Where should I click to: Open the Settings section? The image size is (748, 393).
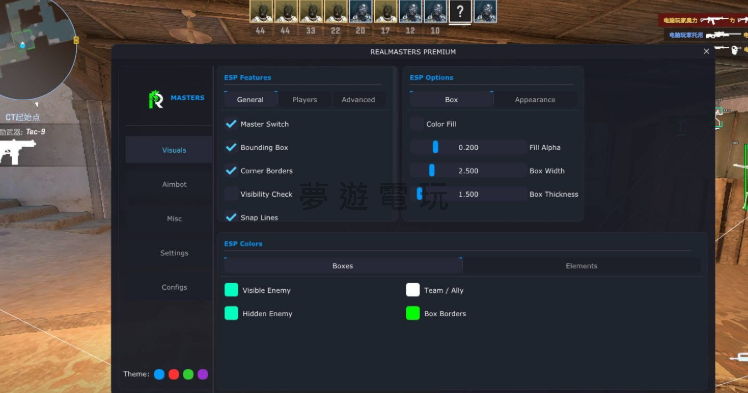[169, 253]
